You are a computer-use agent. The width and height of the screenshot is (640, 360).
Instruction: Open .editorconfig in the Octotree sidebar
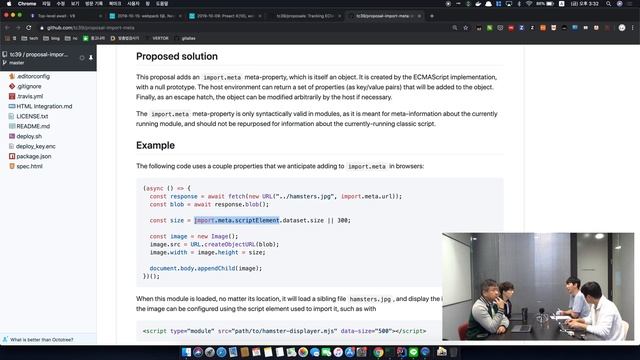[x=33, y=76]
